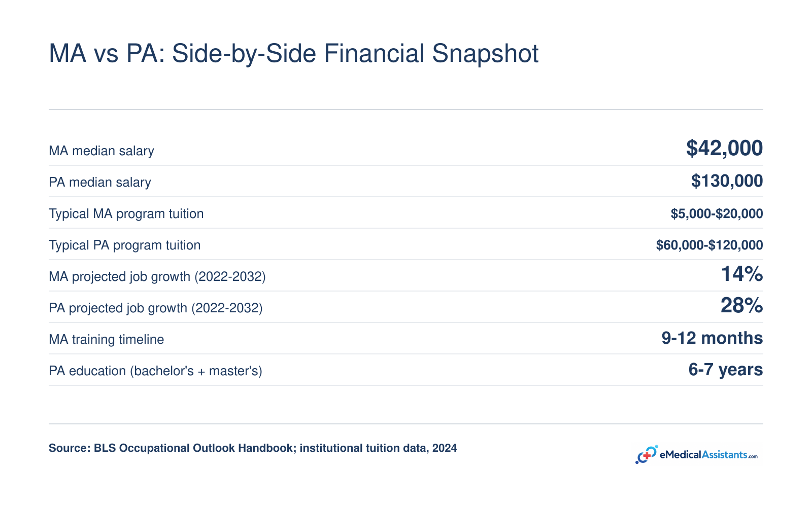Image resolution: width=812 pixels, height=505 pixels.
Task: Select Typical MA program tuition row label
Action: pyautogui.click(x=126, y=213)
